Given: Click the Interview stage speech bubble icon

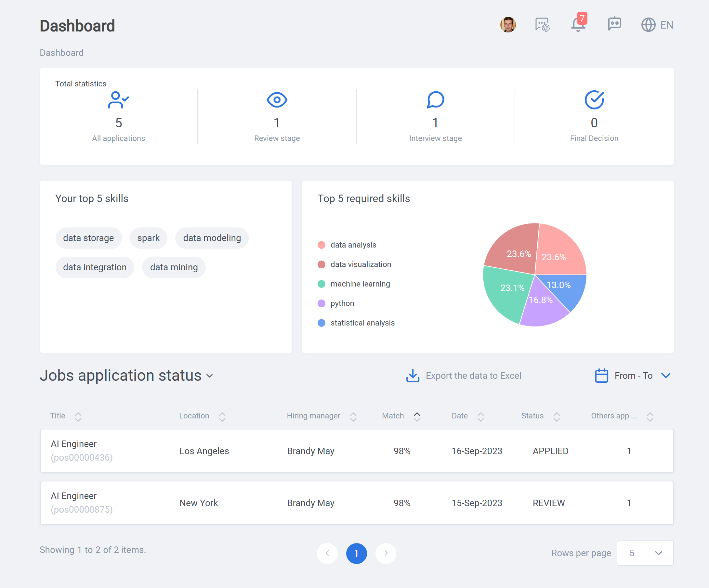Looking at the screenshot, I should click(436, 100).
